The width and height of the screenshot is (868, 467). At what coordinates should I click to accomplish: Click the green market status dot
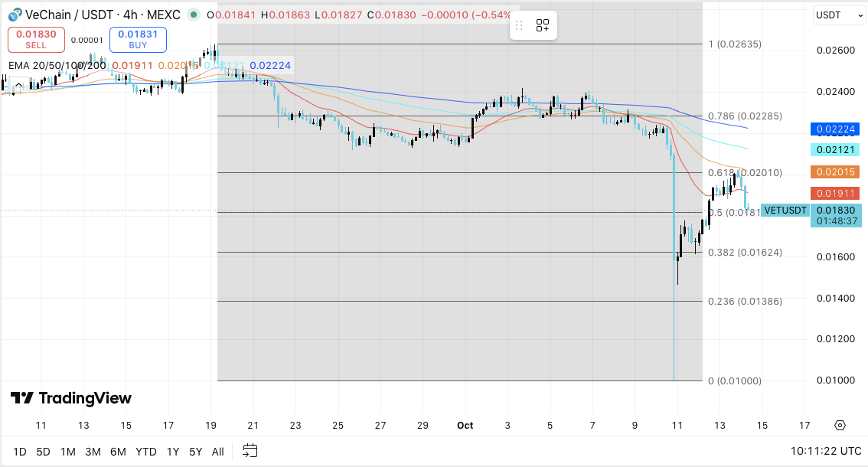pos(196,15)
